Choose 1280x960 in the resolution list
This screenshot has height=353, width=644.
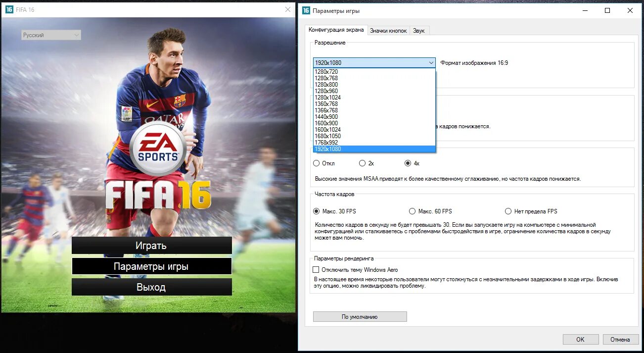[374, 91]
